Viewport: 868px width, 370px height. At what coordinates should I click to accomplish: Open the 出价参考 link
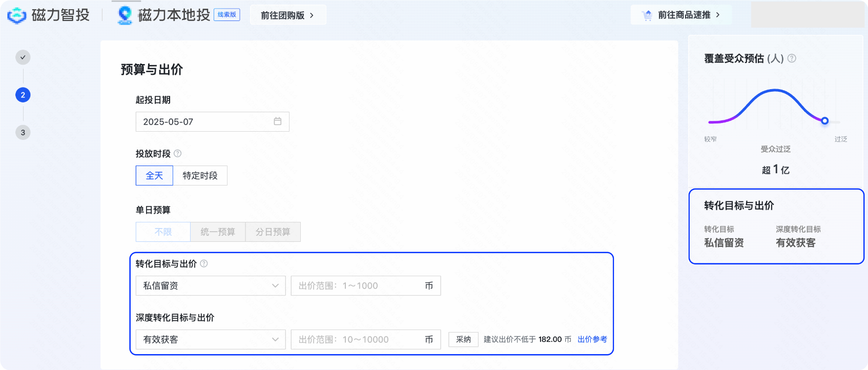tap(592, 339)
